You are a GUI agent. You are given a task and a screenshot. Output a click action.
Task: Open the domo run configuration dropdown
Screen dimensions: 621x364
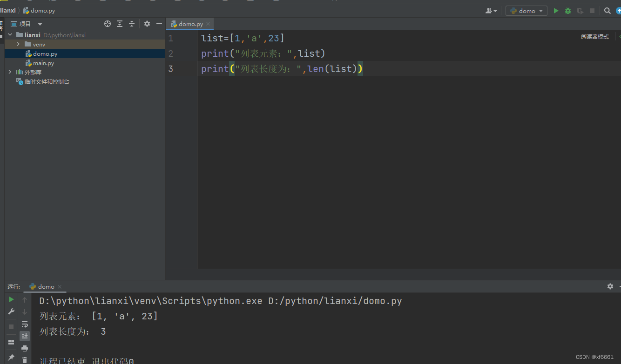(526, 11)
